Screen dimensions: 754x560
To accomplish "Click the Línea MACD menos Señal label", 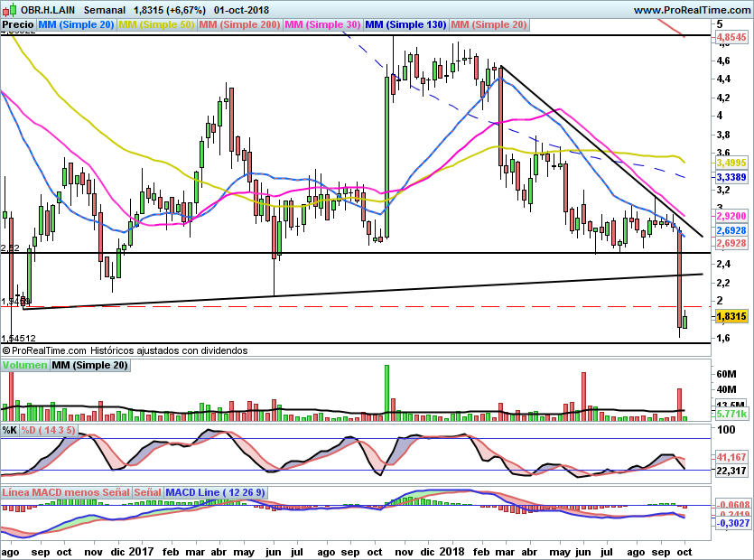I will point(66,492).
